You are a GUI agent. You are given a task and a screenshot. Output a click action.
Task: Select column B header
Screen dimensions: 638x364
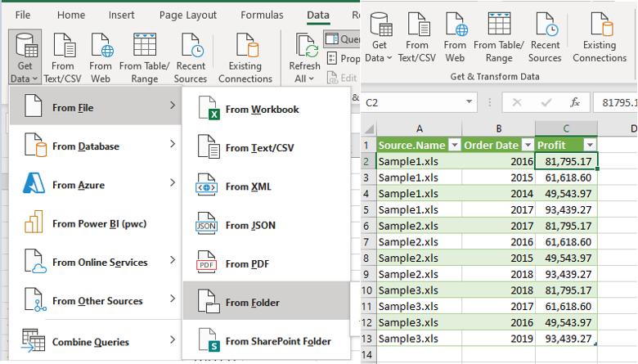[x=498, y=129]
